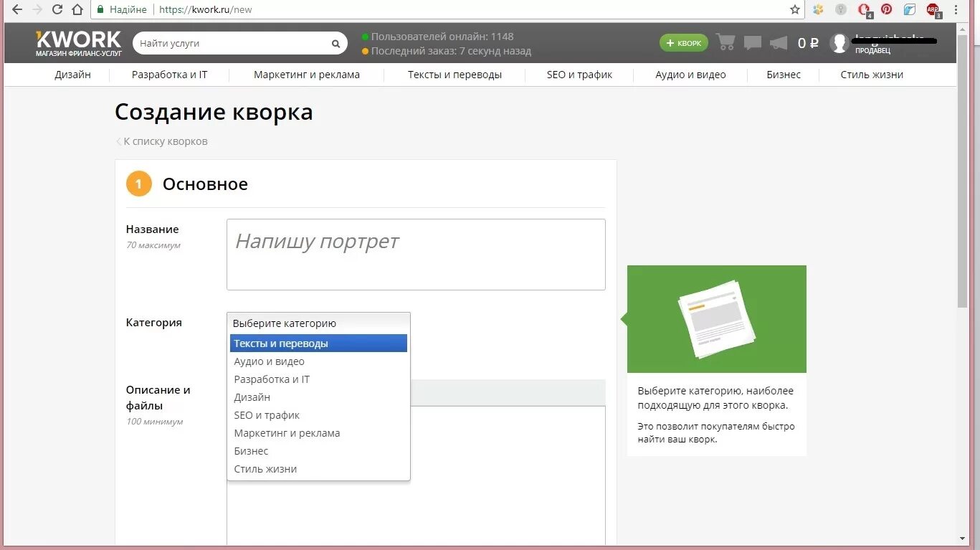Click the Pinterest extension icon
Viewport: 980px width, 550px height.
887,10
